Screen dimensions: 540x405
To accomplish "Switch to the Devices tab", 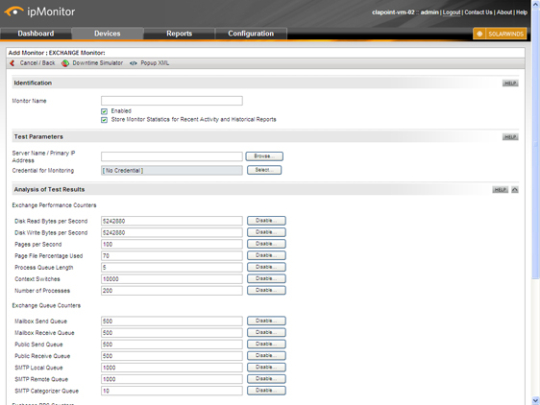I will [107, 33].
